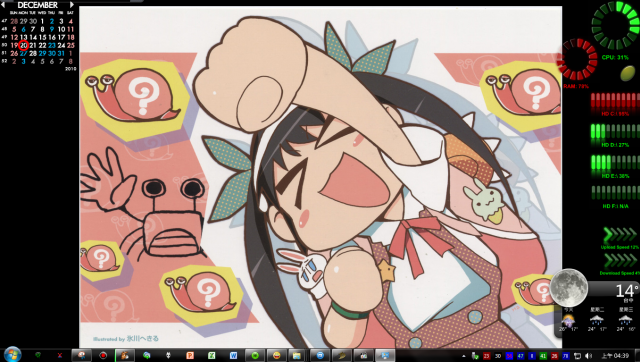Click the red RAM usage ring meter
640x362 pixels.
point(577,59)
